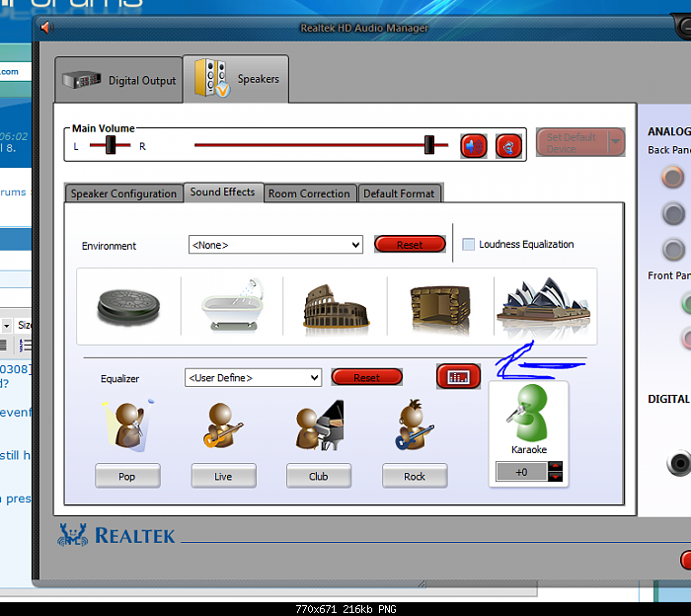
Task: Open the Equalizer preset dropdown
Action: pyautogui.click(x=254, y=378)
